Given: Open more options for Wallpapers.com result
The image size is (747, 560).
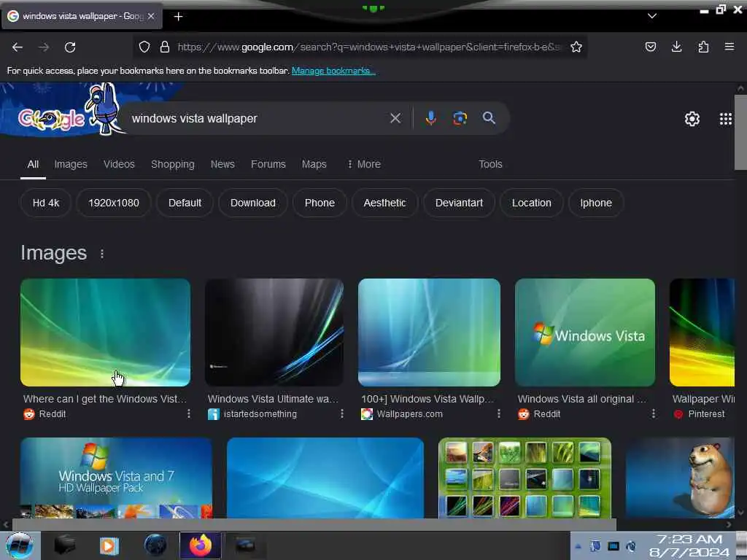Looking at the screenshot, I should click(x=499, y=414).
